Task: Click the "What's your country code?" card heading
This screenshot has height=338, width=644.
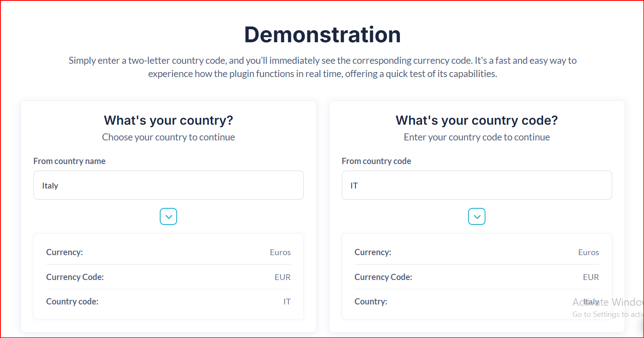Action: tap(477, 120)
